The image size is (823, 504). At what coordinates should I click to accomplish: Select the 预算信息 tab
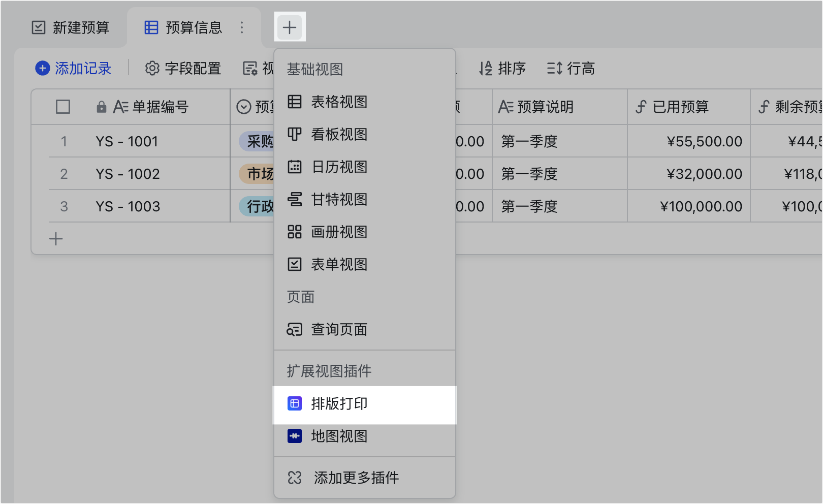(183, 27)
